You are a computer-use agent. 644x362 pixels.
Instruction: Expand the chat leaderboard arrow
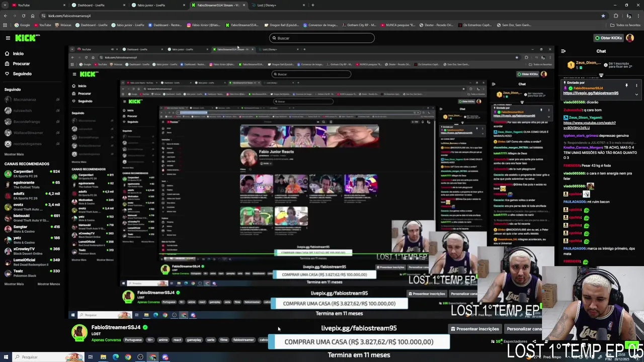pos(601,75)
